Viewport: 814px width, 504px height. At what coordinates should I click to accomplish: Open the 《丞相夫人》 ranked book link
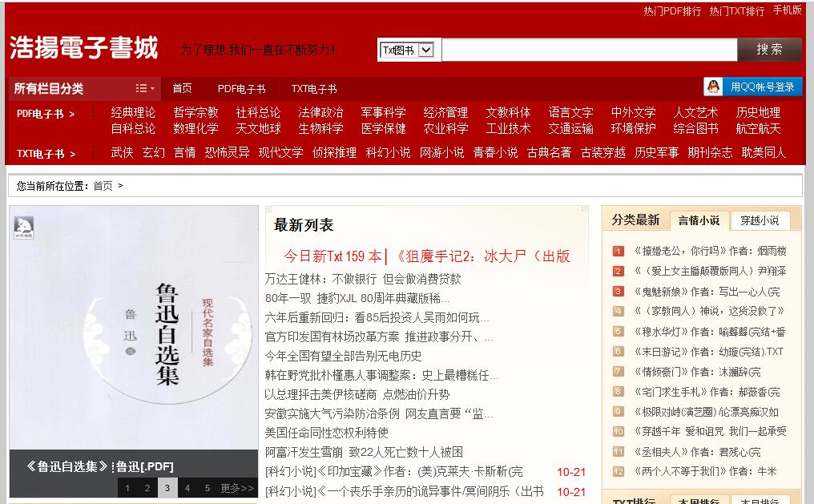[x=698, y=452]
